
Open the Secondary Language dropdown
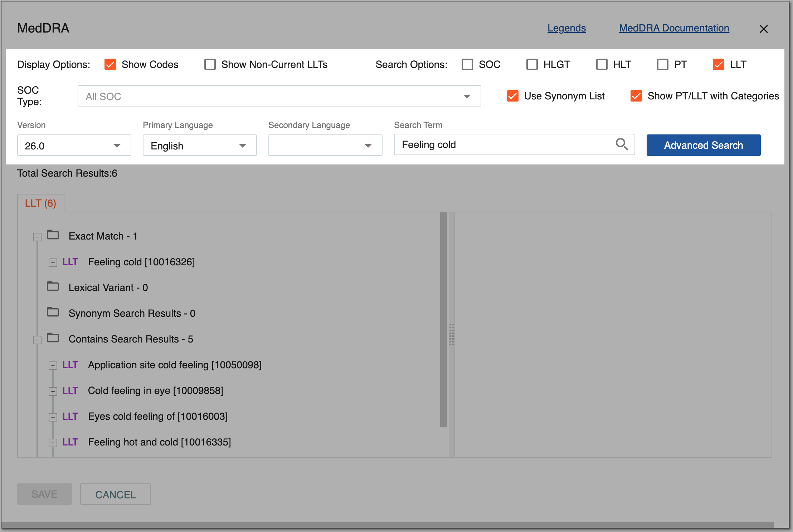325,145
